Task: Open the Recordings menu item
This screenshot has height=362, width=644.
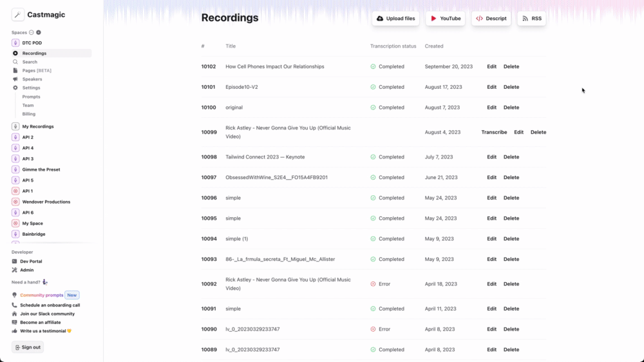Action: click(x=34, y=53)
